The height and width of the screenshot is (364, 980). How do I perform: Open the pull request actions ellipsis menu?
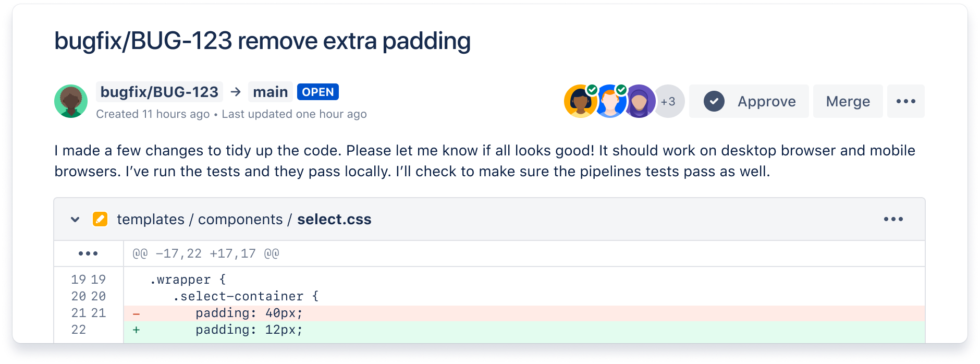tap(906, 101)
